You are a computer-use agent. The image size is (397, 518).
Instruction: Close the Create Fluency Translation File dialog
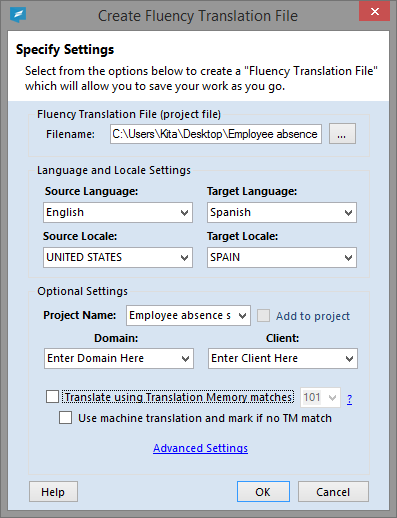[x=375, y=12]
